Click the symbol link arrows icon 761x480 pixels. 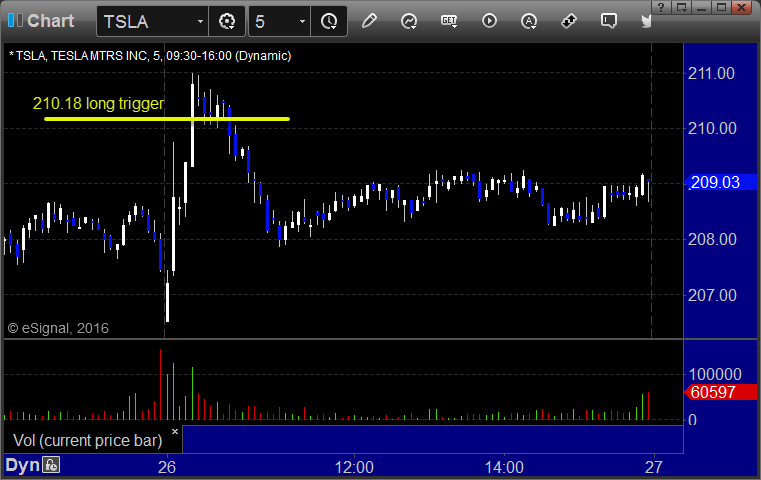tap(569, 21)
